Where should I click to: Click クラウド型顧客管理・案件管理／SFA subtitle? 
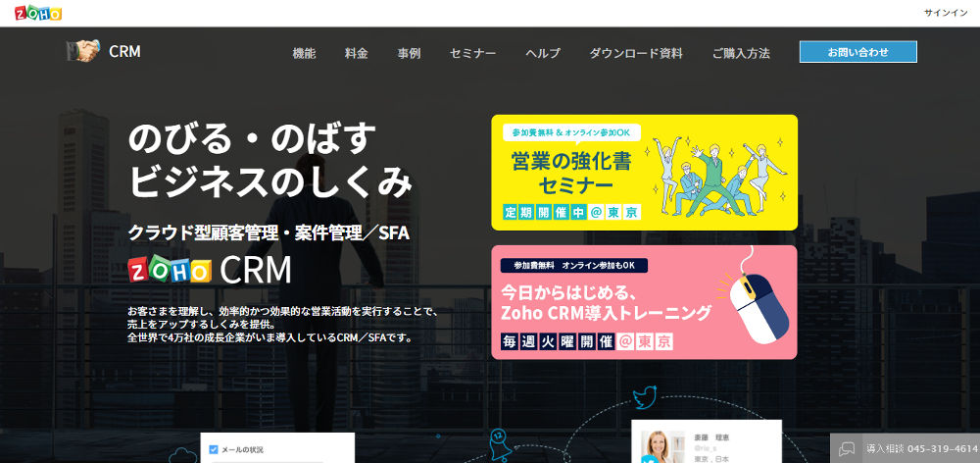click(269, 233)
